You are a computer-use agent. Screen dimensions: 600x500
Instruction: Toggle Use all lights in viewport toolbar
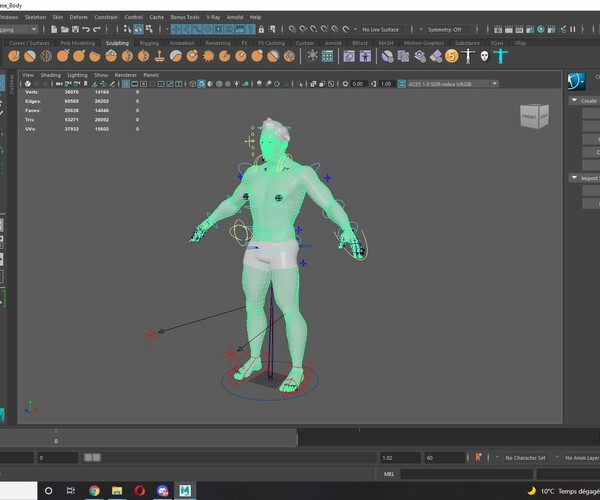[236, 84]
